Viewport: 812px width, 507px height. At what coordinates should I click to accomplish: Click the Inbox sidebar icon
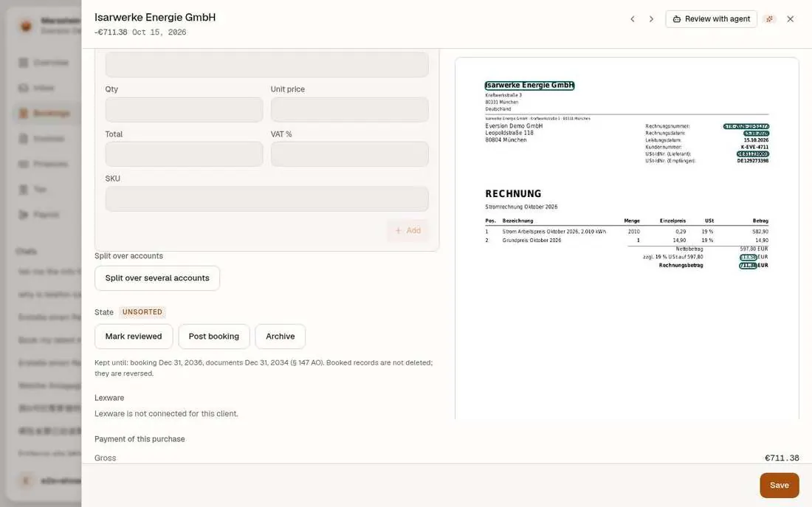point(24,88)
